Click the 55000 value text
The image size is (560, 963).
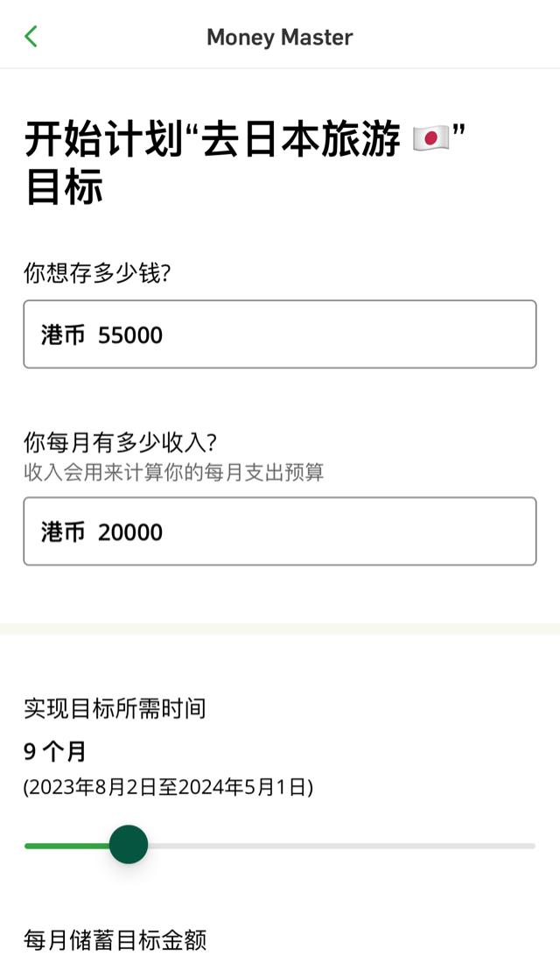coord(130,335)
